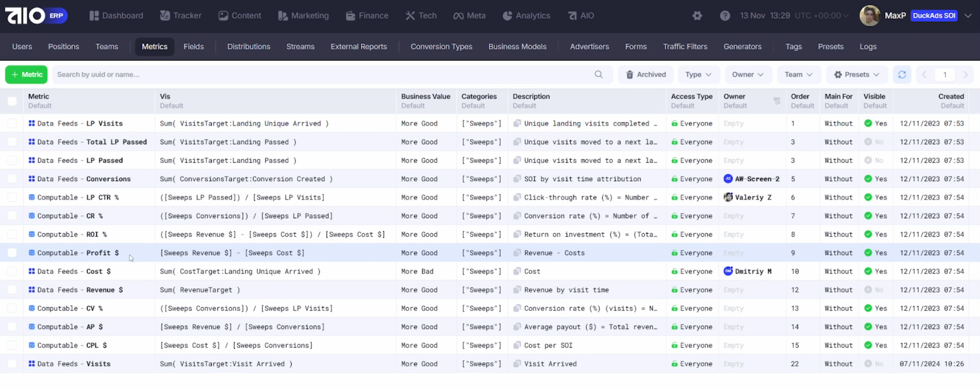Click the green Metric add button
The image size is (980, 391).
tap(26, 75)
